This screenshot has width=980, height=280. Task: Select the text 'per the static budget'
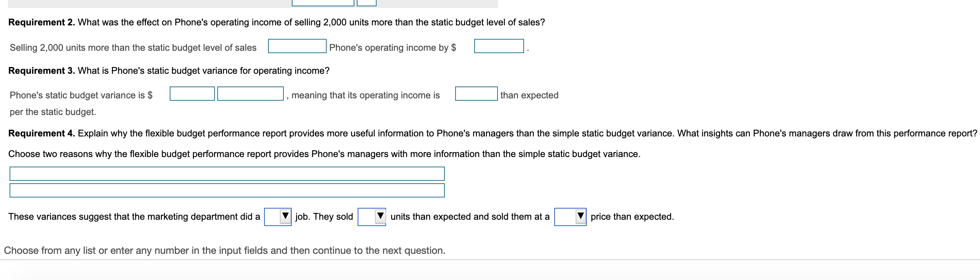[x=52, y=112]
